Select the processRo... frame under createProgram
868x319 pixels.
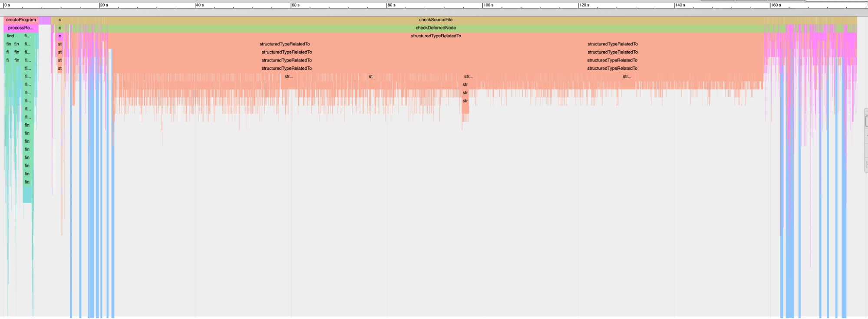(21, 28)
